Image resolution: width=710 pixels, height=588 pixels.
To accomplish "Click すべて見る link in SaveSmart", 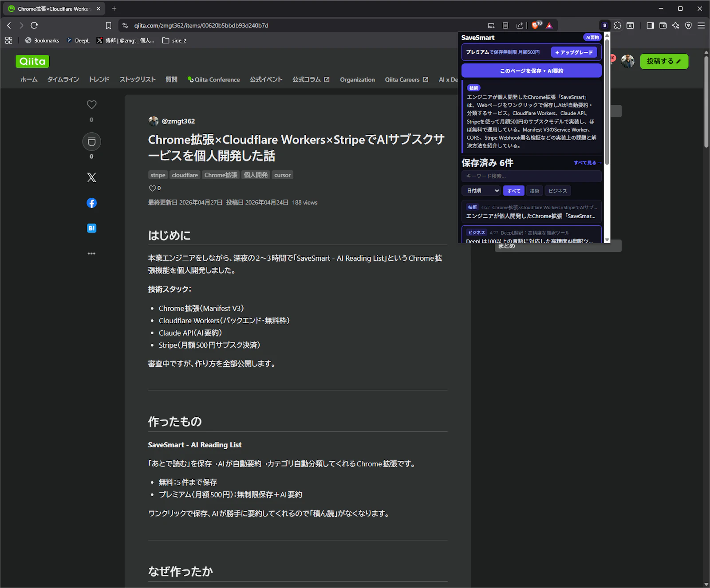I will pyautogui.click(x=588, y=163).
